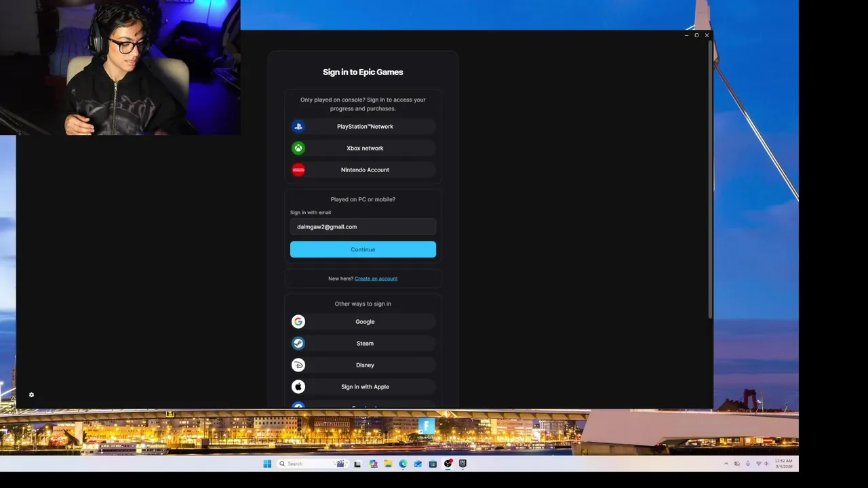Open Microsoft Edge from the taskbar
868x488 pixels.
tap(403, 464)
